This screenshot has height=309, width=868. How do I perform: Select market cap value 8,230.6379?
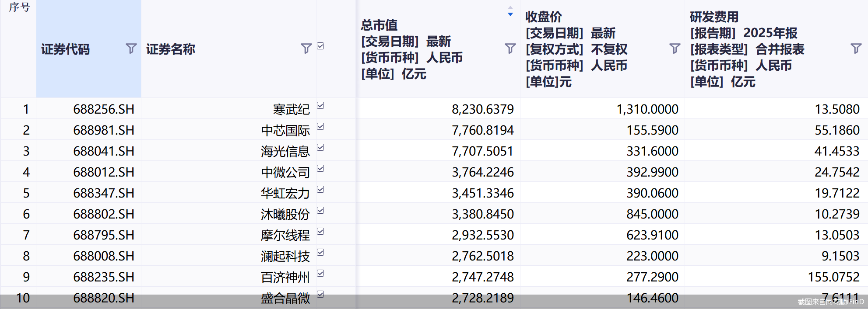[x=483, y=109]
